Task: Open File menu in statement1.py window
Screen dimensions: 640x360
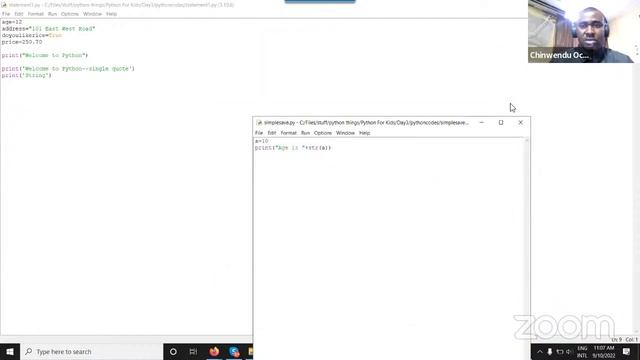Action: click(x=6, y=14)
